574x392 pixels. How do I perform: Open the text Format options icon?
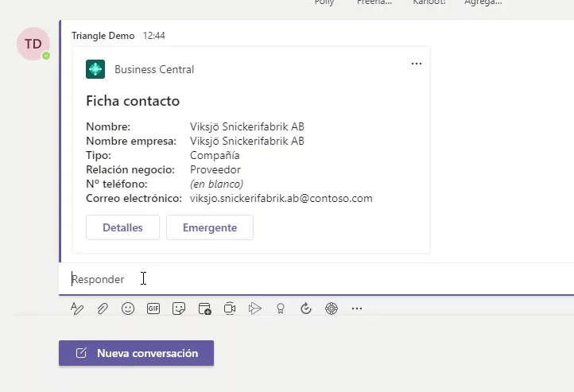click(77, 309)
